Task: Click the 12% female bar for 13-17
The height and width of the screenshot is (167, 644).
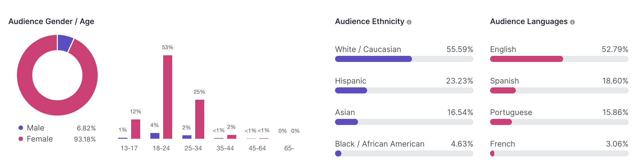Action: (x=135, y=129)
